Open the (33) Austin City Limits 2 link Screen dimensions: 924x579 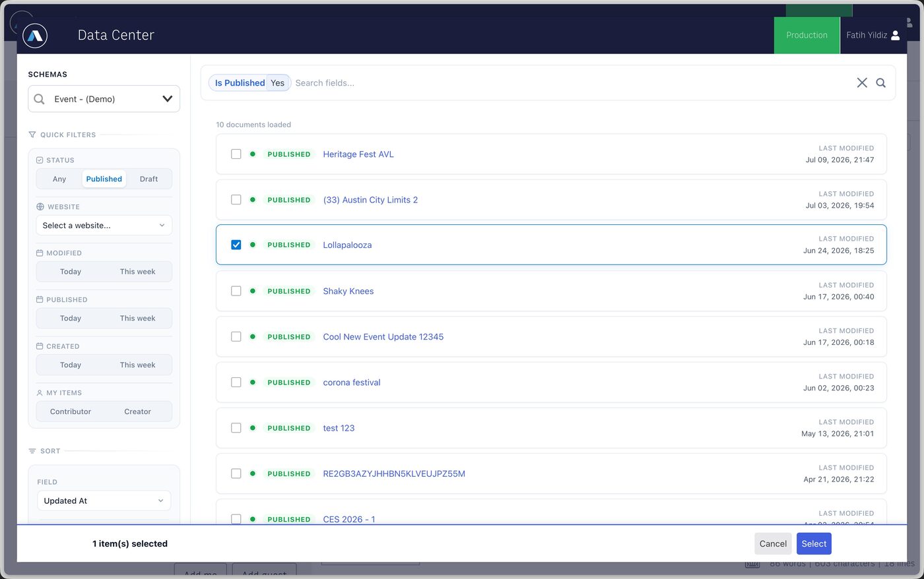point(370,199)
